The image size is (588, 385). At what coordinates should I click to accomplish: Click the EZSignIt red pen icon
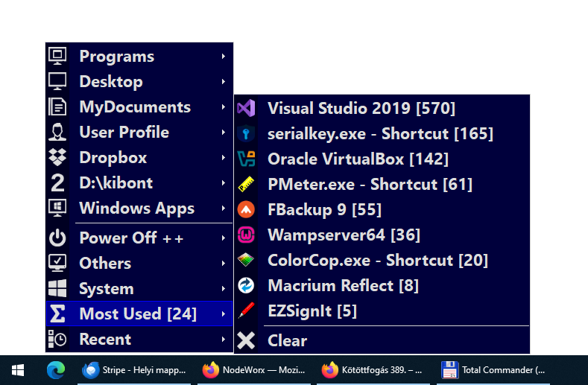coord(246,311)
